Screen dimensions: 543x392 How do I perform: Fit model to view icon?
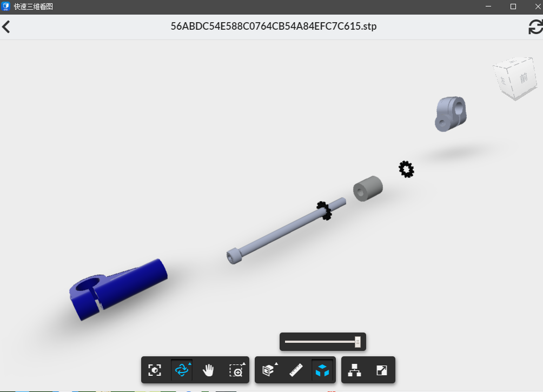pyautogui.click(x=155, y=370)
